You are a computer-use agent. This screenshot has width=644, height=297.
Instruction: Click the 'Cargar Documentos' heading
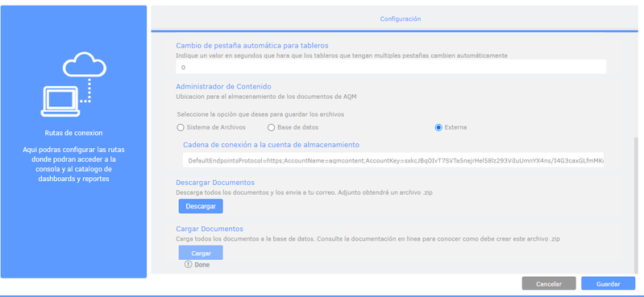(210, 229)
